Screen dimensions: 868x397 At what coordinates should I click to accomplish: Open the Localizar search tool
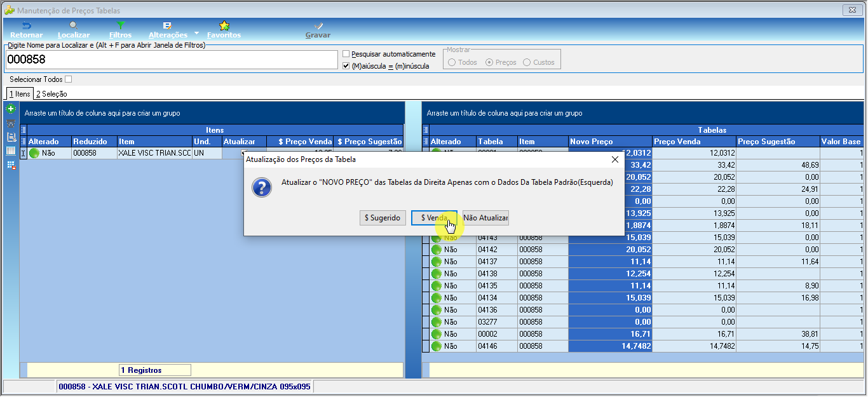pyautogui.click(x=74, y=29)
